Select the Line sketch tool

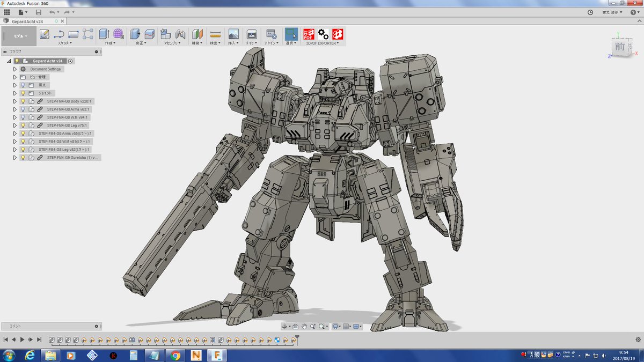coord(59,34)
